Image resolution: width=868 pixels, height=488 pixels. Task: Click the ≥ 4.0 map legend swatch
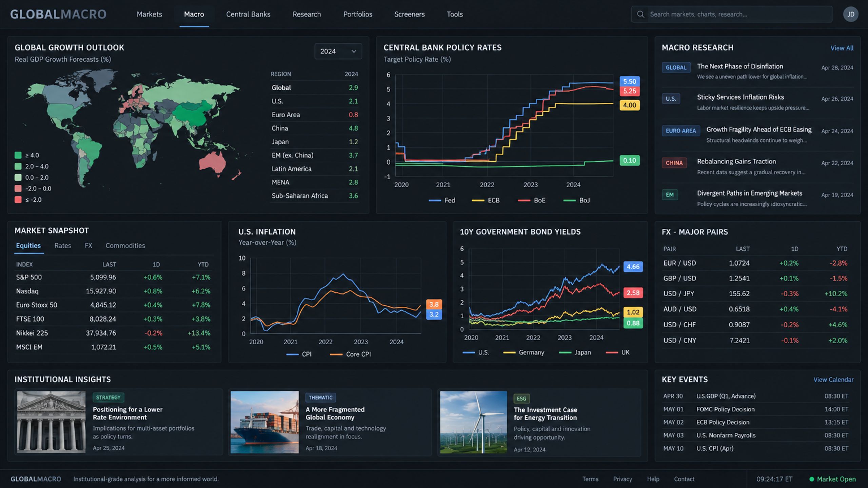point(18,155)
